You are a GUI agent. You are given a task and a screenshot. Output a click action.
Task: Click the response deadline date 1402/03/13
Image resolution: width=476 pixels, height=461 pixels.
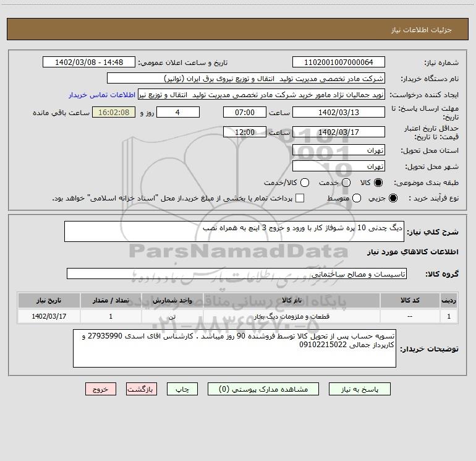tap(339, 112)
